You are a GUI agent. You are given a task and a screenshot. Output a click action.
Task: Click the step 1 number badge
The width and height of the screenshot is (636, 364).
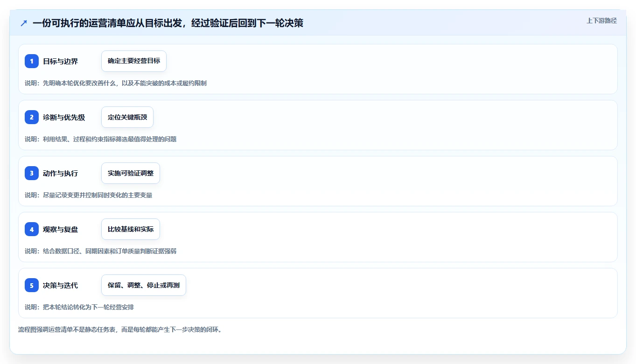tap(32, 61)
